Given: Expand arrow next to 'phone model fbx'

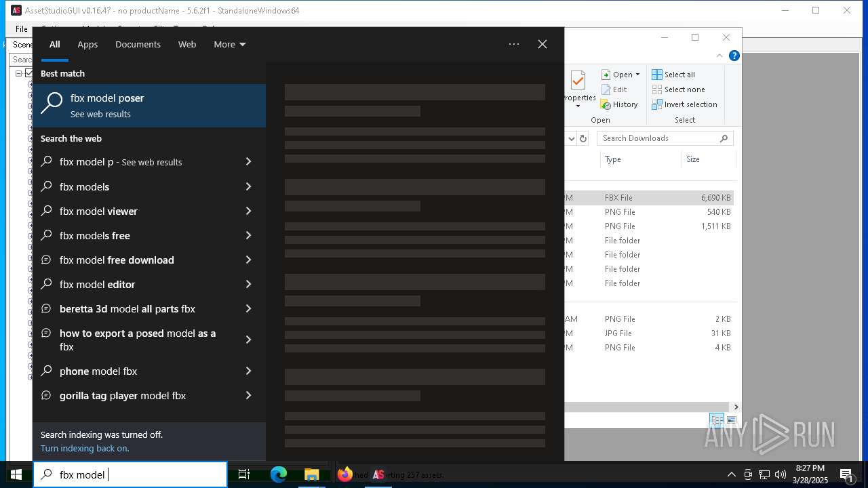Looking at the screenshot, I should tap(248, 371).
